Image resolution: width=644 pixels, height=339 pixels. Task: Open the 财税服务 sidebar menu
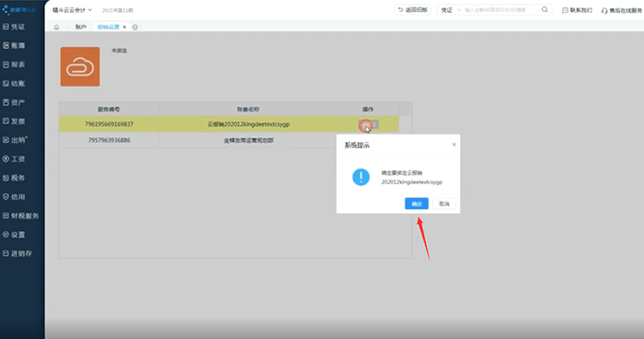click(20, 216)
